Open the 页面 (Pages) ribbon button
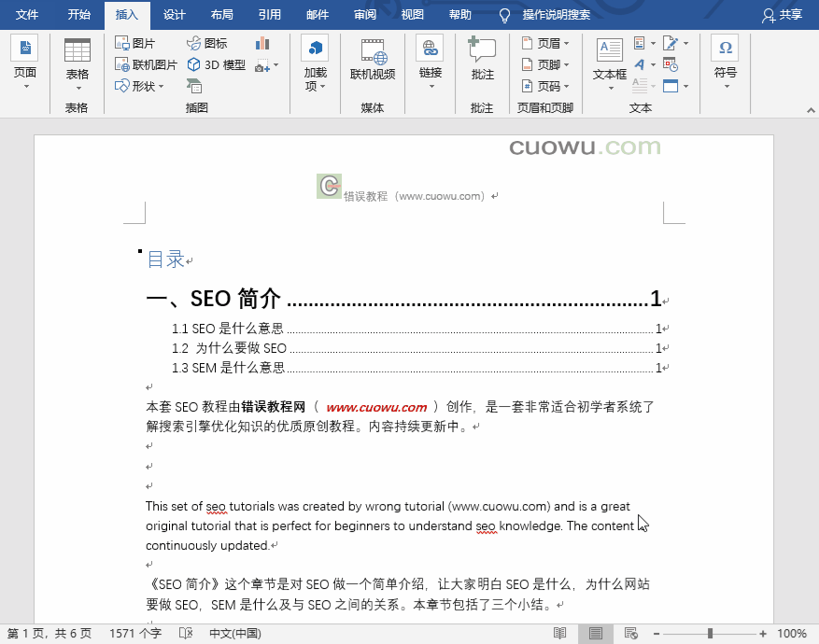 25,63
